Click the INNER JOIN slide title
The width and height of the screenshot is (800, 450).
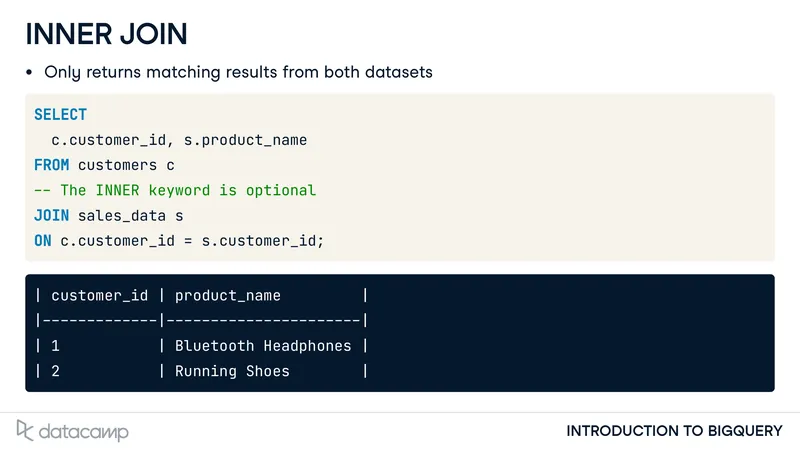[106, 34]
